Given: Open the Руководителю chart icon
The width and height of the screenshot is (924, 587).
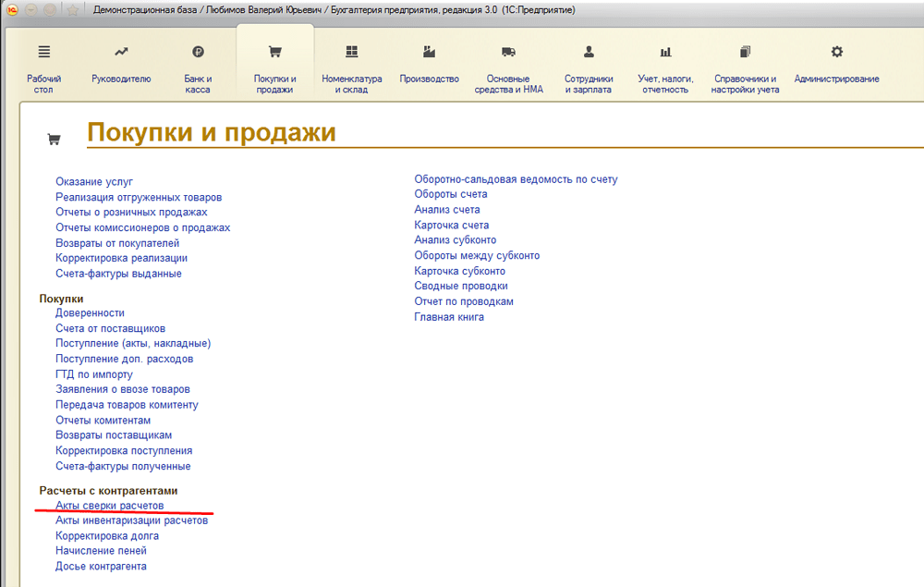Looking at the screenshot, I should click(121, 52).
